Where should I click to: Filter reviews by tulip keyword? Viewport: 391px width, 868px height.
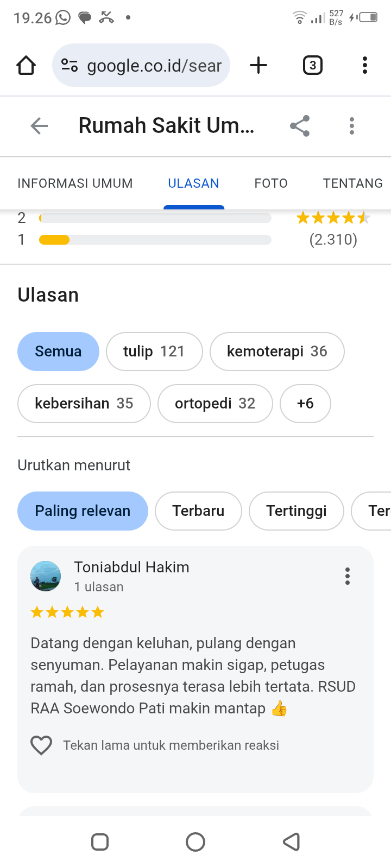pos(154,352)
